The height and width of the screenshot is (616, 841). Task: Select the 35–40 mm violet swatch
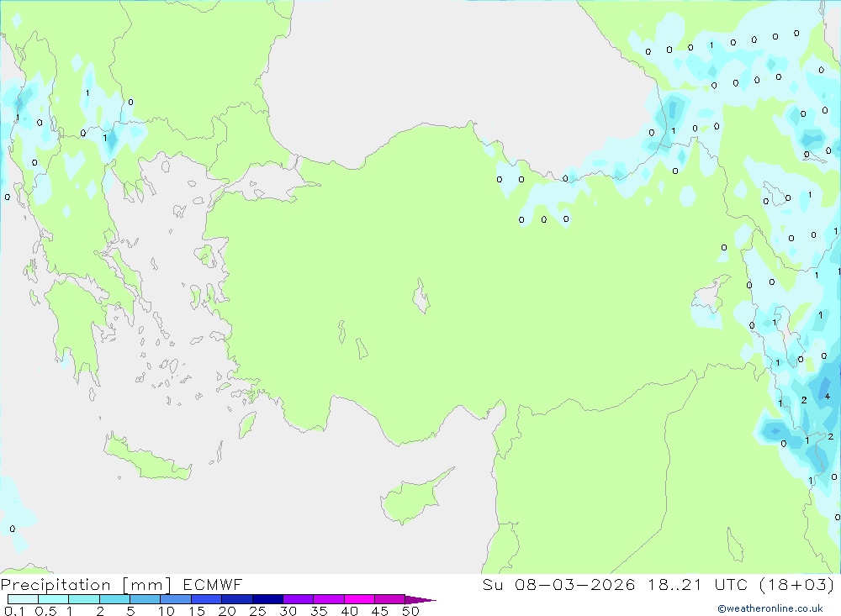click(328, 599)
